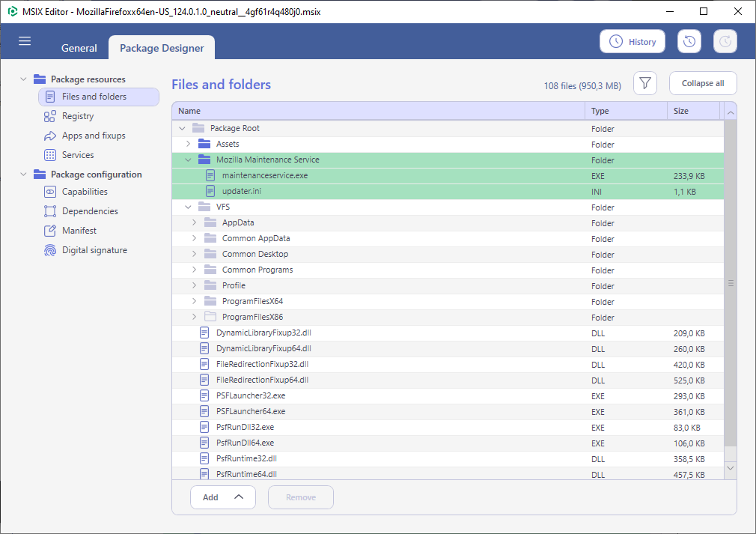Click the ProgramFilesX86 folder icon
756x534 pixels.
pos(210,317)
